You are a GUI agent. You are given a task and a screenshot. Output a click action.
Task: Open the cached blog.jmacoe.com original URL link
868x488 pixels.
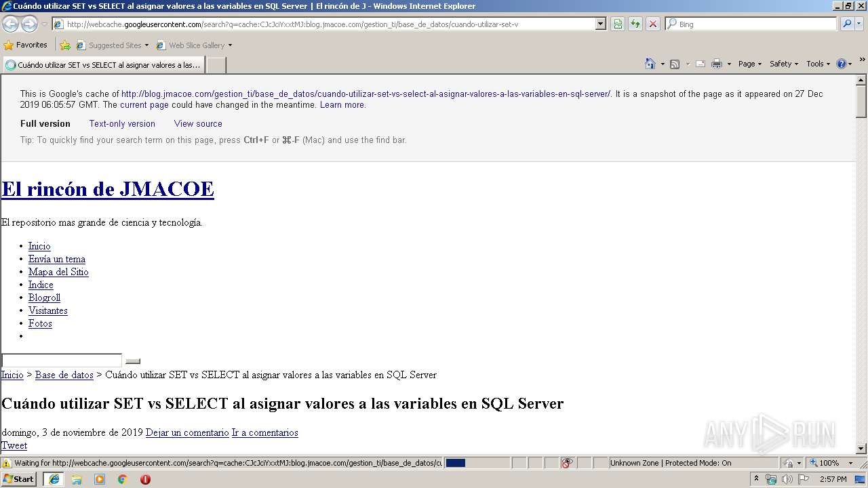coord(366,94)
